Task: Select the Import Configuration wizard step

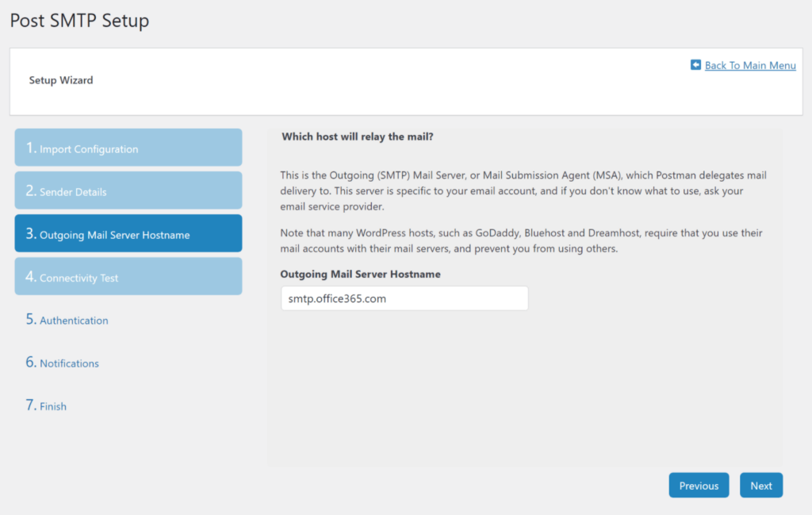Action: tap(128, 147)
